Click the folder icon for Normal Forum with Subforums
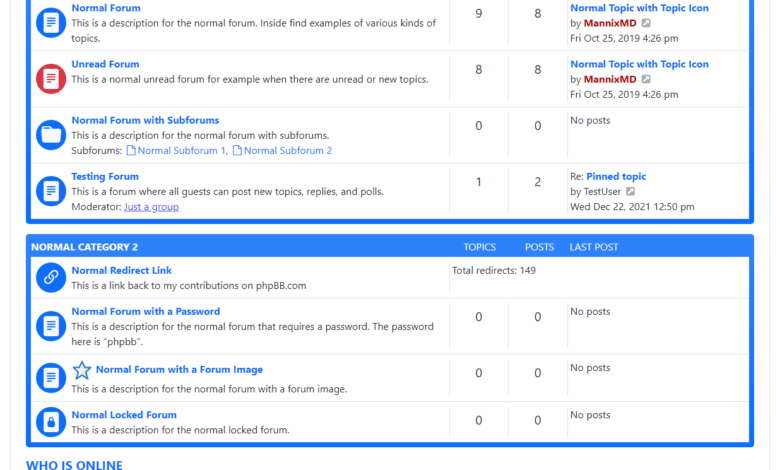The height and width of the screenshot is (470, 780). [x=51, y=135]
